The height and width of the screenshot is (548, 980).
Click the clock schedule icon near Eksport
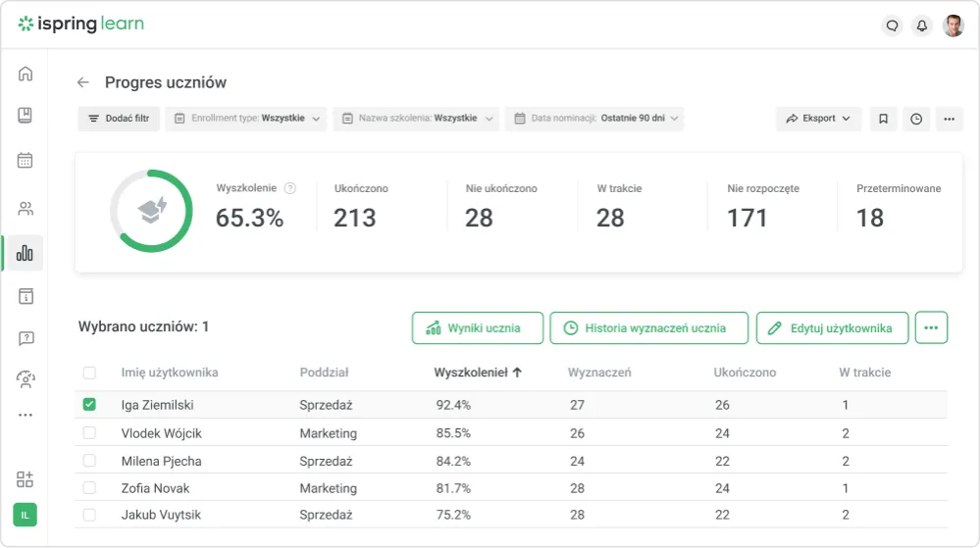916,119
